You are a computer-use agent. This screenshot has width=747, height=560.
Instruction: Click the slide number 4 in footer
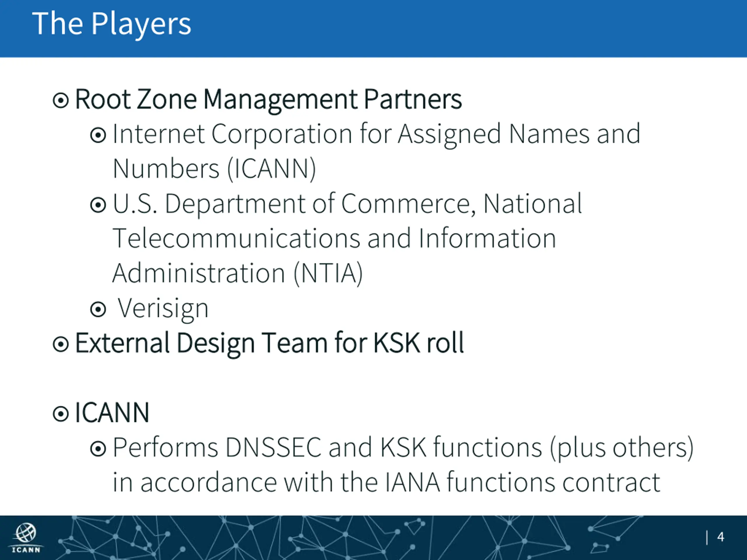(x=721, y=537)
